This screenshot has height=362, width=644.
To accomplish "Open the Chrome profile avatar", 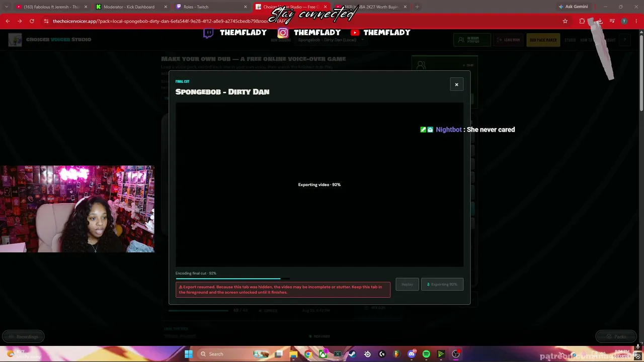I will (624, 21).
